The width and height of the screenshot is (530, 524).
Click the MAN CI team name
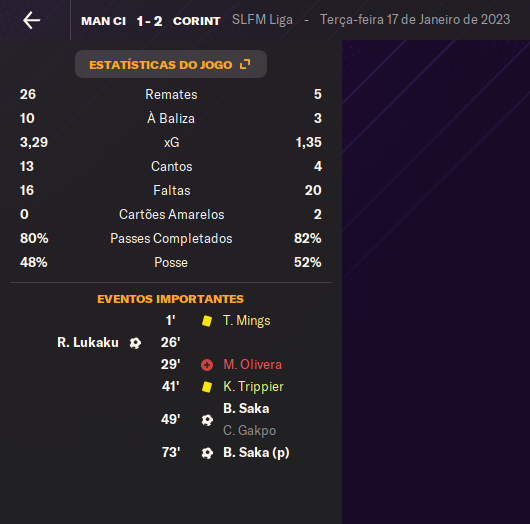[x=103, y=21]
